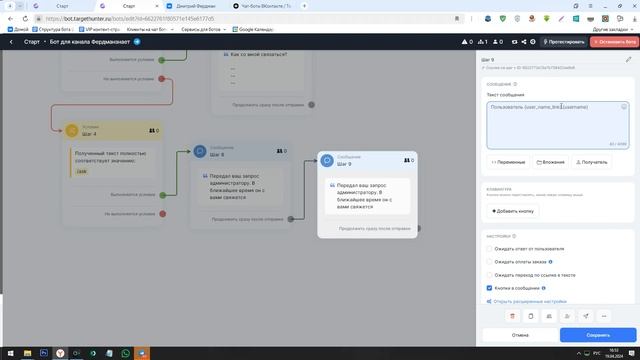The height and width of the screenshot is (360, 640).
Task: Switch to the Дмитрий Фердман browser tab
Action: 196,6
